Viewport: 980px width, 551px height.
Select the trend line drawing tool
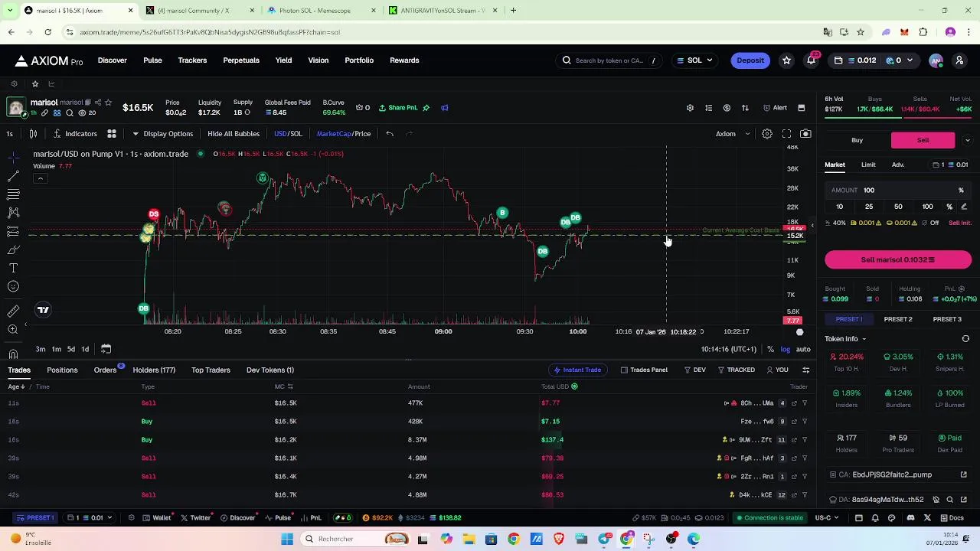pyautogui.click(x=13, y=175)
